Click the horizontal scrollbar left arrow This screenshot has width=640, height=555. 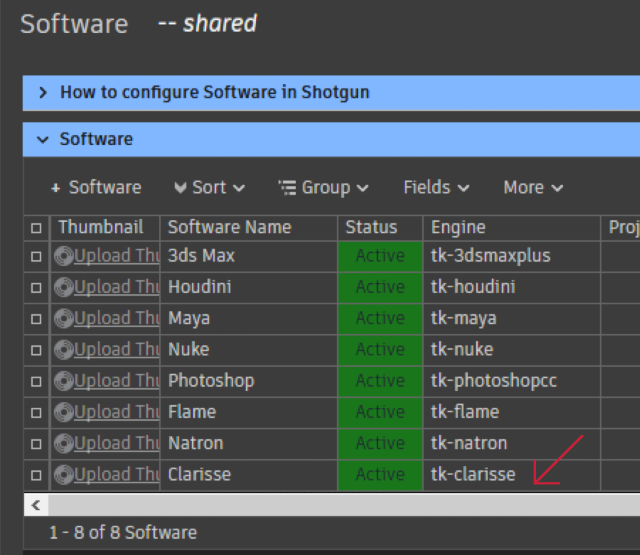[x=36, y=505]
